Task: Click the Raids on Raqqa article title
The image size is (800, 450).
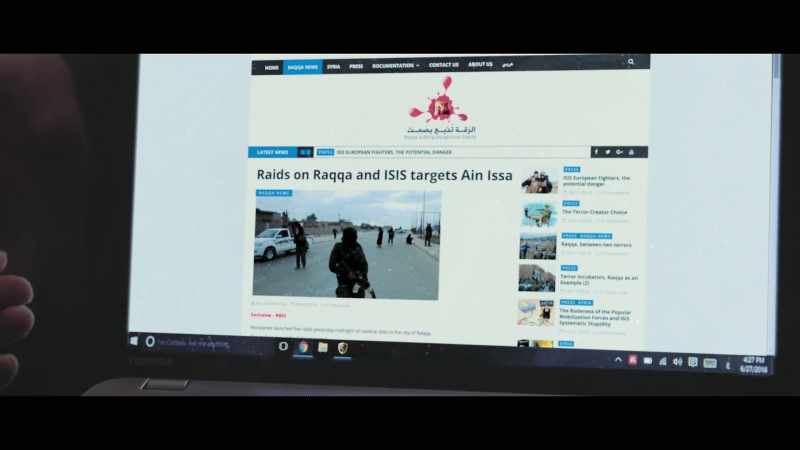Action: click(x=384, y=174)
